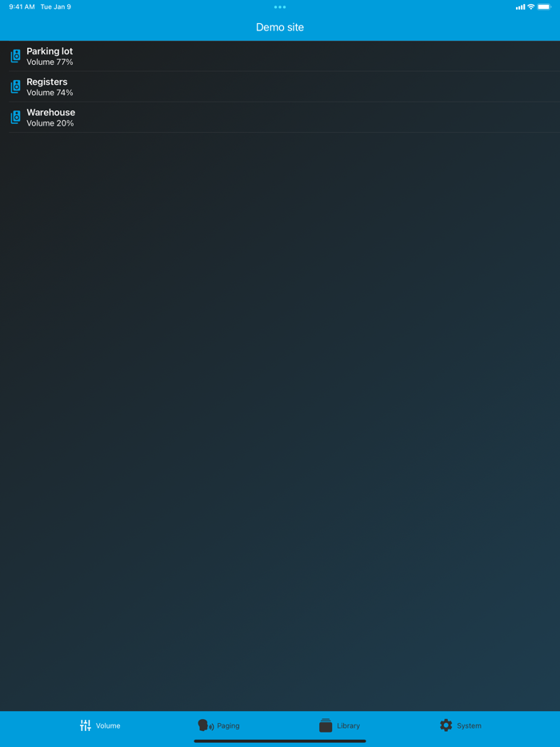Switch to the System tab label
The height and width of the screenshot is (747, 560).
pyautogui.click(x=469, y=726)
